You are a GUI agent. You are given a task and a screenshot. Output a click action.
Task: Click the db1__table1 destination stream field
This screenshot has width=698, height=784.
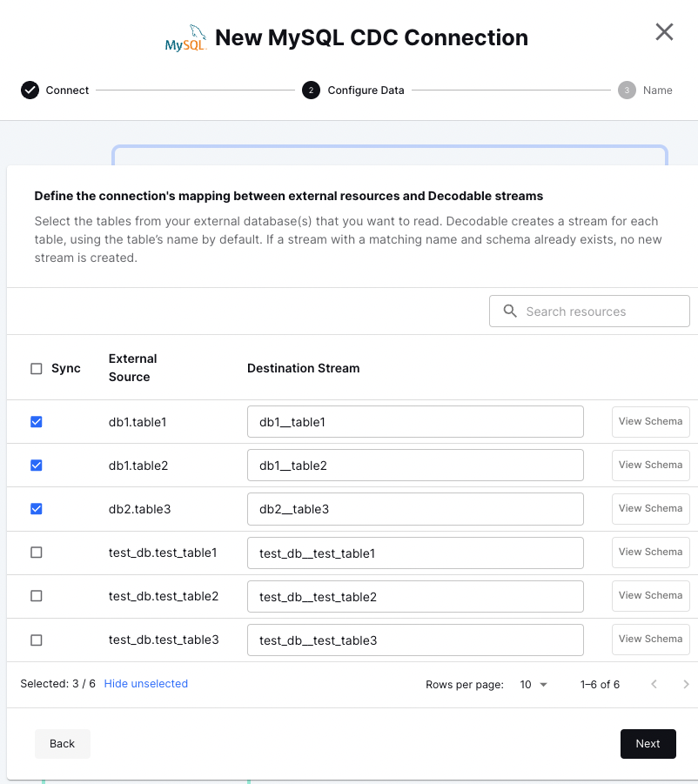point(415,421)
